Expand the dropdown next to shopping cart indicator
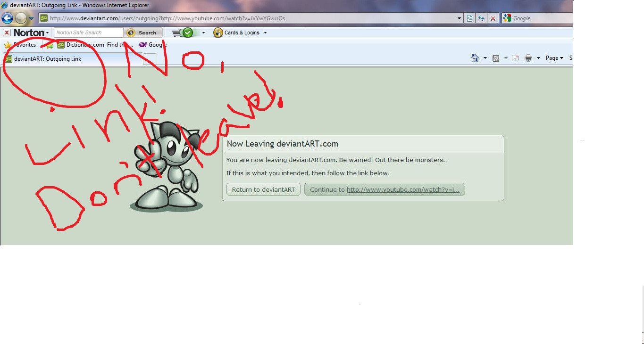 point(203,33)
